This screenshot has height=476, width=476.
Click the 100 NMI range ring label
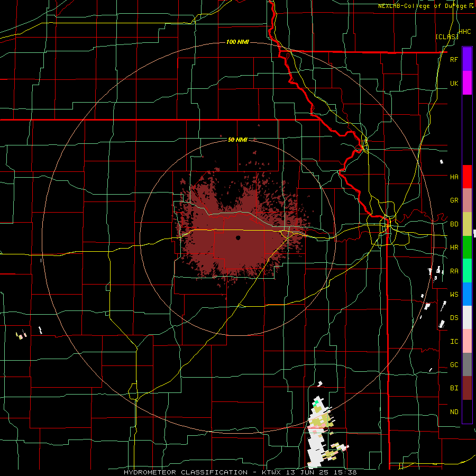pos(237,42)
